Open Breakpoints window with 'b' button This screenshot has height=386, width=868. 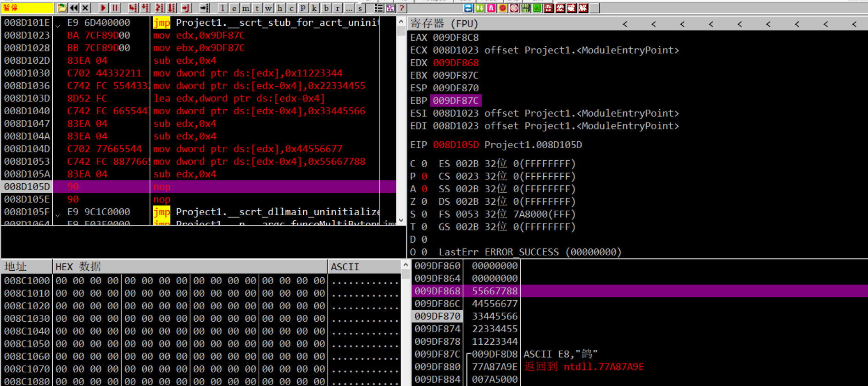click(326, 8)
